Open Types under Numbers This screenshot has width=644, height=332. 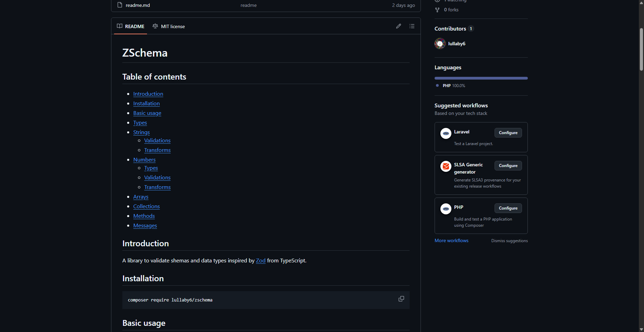tap(151, 168)
